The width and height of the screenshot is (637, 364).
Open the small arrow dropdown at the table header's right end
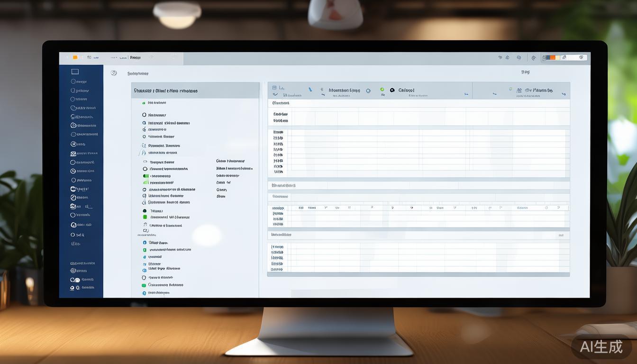[564, 94]
